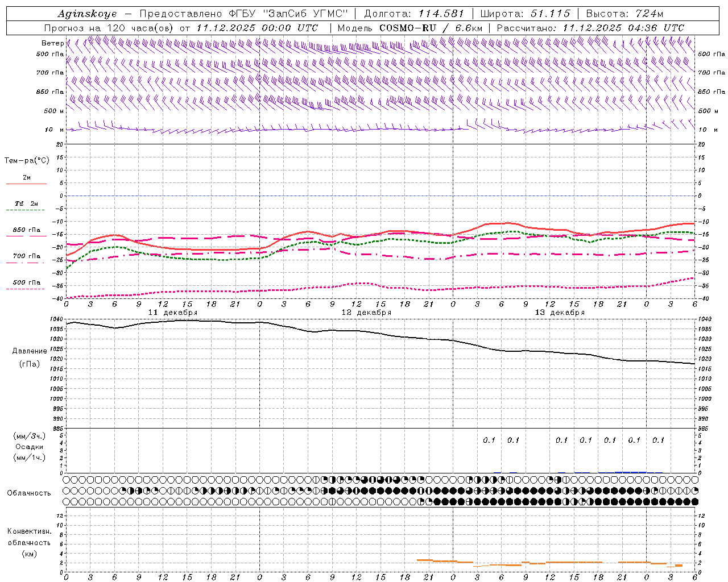This screenshot has height=582, width=728.
Task: Select the Давление pressure panel label
Action: pos(30,351)
